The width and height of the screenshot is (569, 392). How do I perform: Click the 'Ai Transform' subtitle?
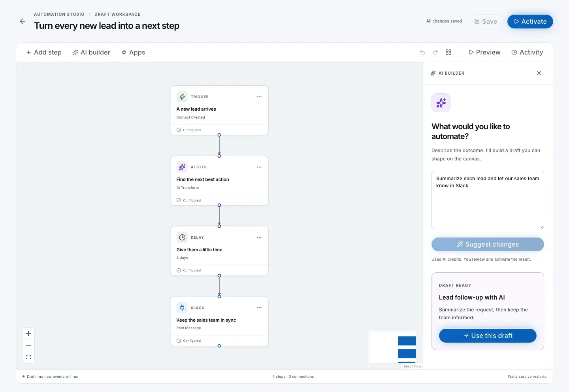click(x=188, y=188)
